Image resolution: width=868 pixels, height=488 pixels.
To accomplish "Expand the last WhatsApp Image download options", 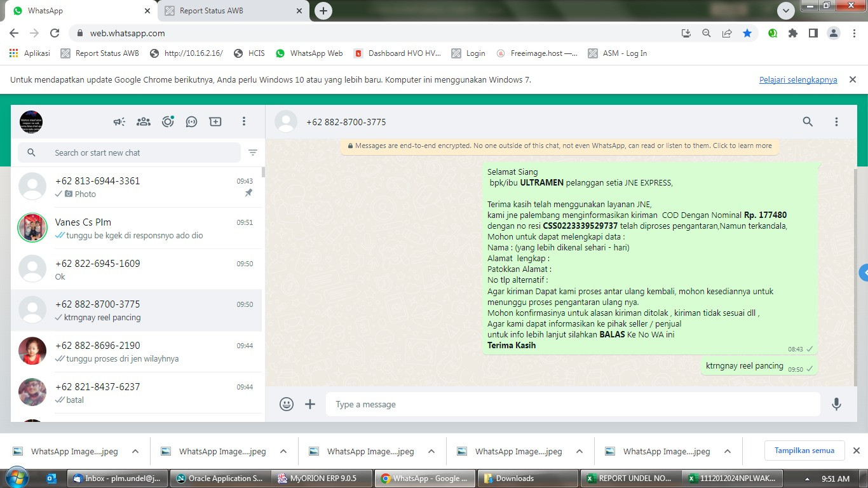I will tap(728, 451).
